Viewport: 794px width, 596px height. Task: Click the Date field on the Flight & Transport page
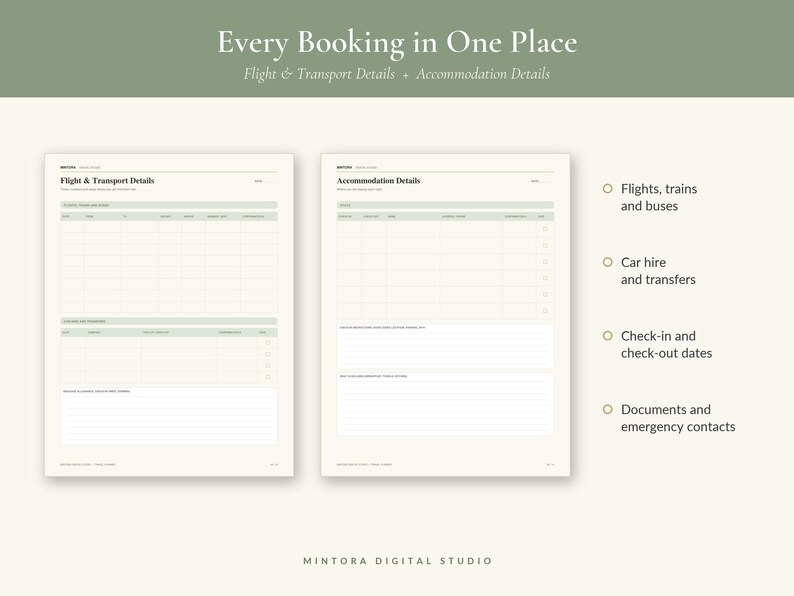pyautogui.click(x=266, y=181)
